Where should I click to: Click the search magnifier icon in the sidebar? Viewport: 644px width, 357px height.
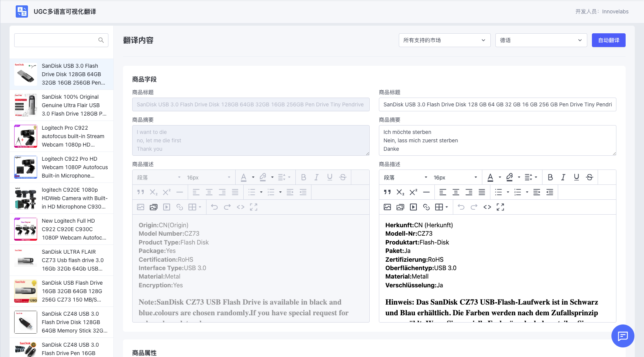[x=101, y=40]
